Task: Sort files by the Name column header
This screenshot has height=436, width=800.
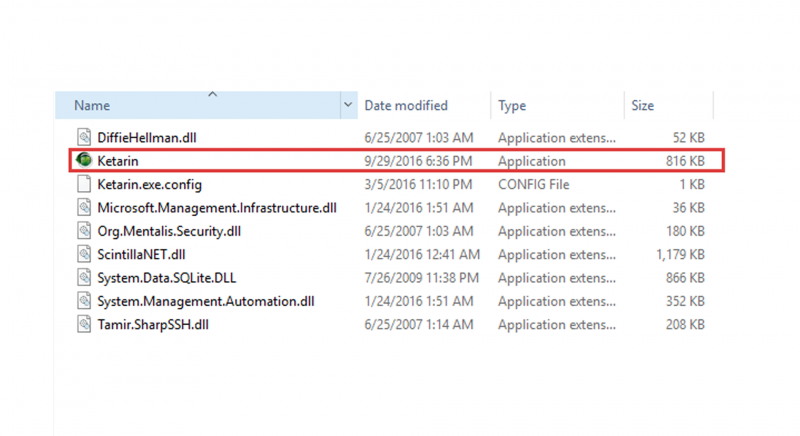Action: click(x=92, y=105)
